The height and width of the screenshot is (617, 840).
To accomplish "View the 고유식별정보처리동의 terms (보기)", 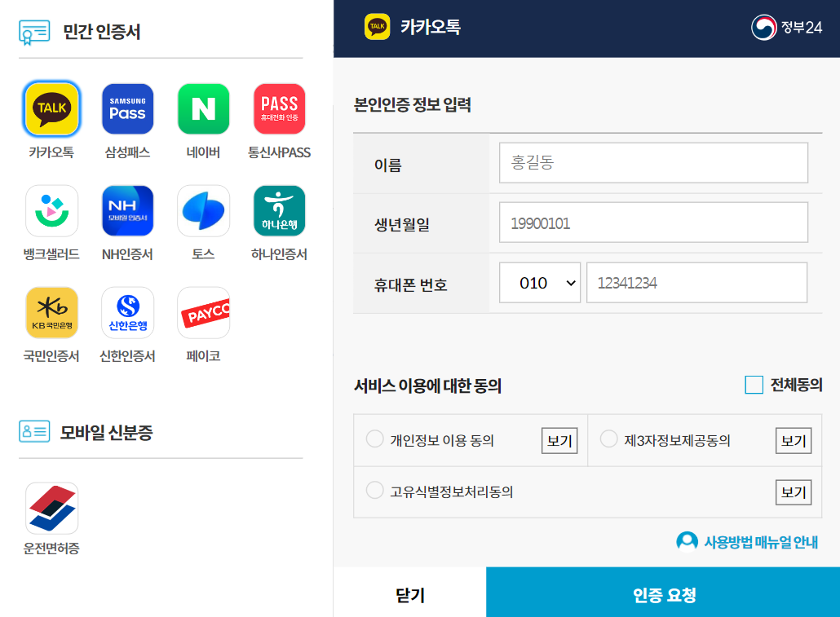I will tap(794, 492).
